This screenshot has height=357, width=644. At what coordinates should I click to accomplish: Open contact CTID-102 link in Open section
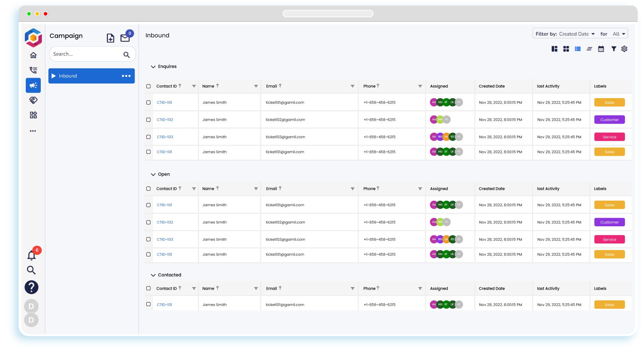[165, 222]
